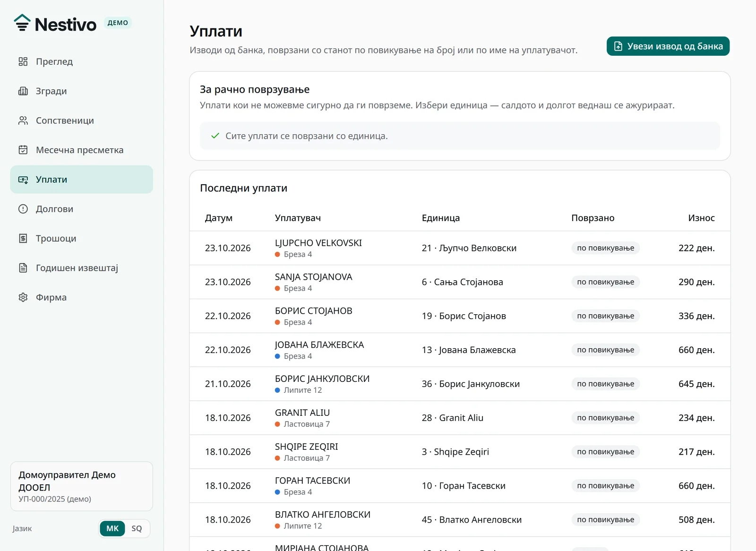
Task: Open Годишен извештај from sidebar
Action: click(82, 268)
